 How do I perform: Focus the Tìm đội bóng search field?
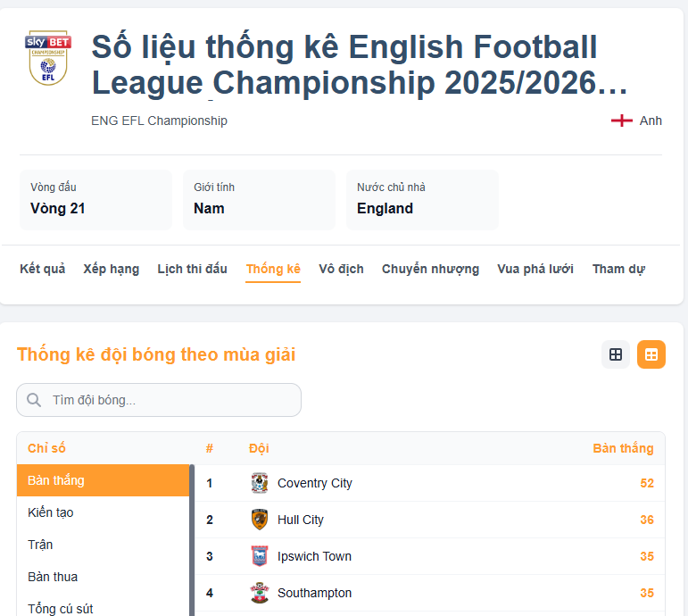click(170, 400)
